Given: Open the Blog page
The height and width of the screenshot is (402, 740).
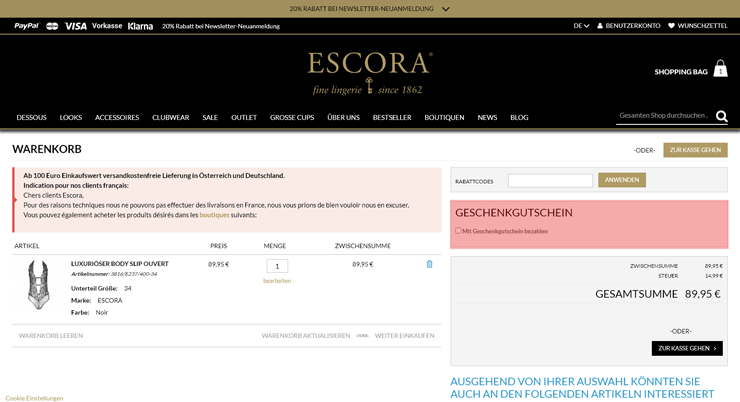Looking at the screenshot, I should [519, 117].
